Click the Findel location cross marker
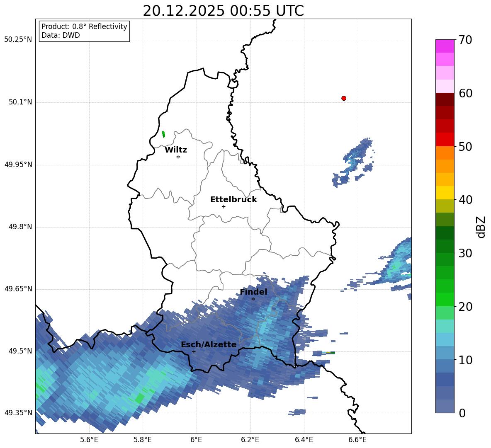 pos(253,299)
